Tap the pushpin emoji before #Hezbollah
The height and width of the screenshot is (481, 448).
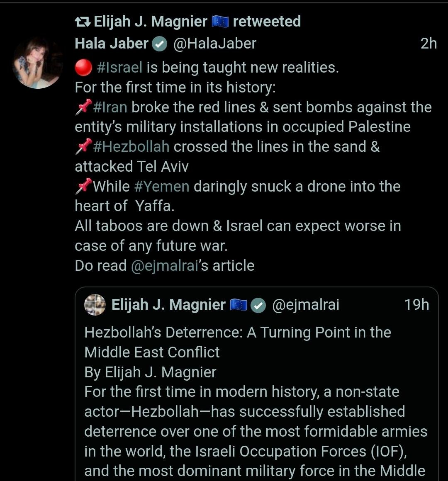pos(83,147)
